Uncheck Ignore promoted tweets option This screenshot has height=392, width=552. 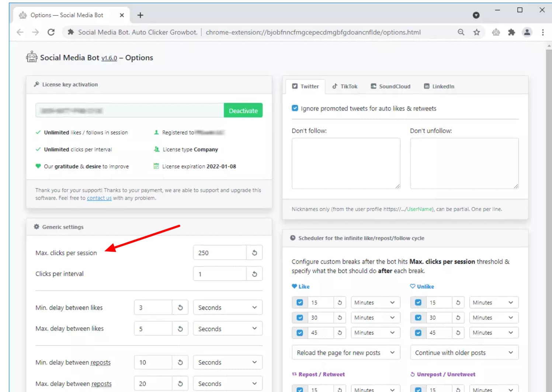(295, 108)
